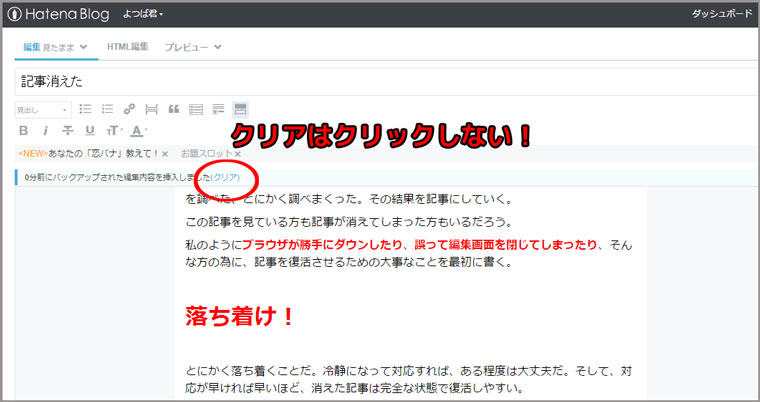Click the red text ブラウザが勝手にダウンしたり

[x=322, y=244]
